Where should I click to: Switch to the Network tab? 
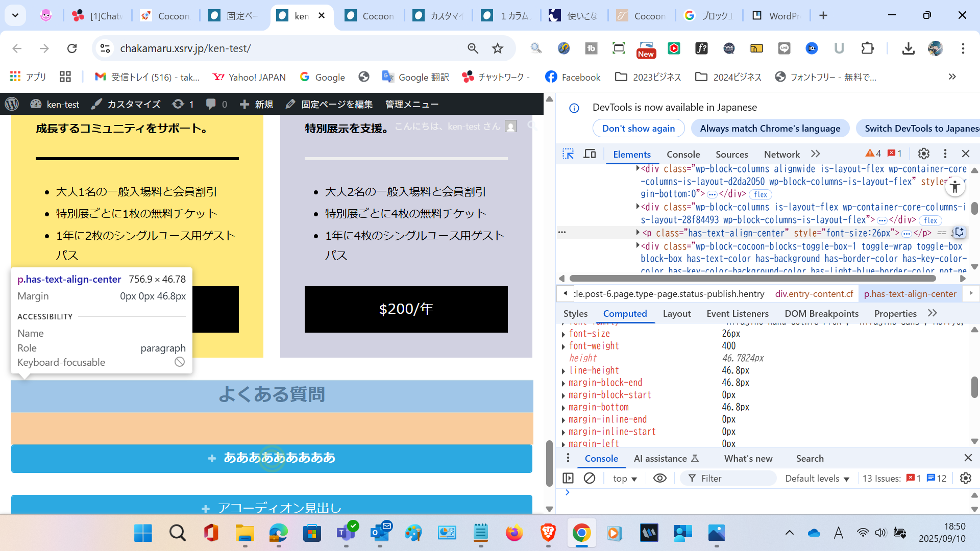pyautogui.click(x=781, y=154)
